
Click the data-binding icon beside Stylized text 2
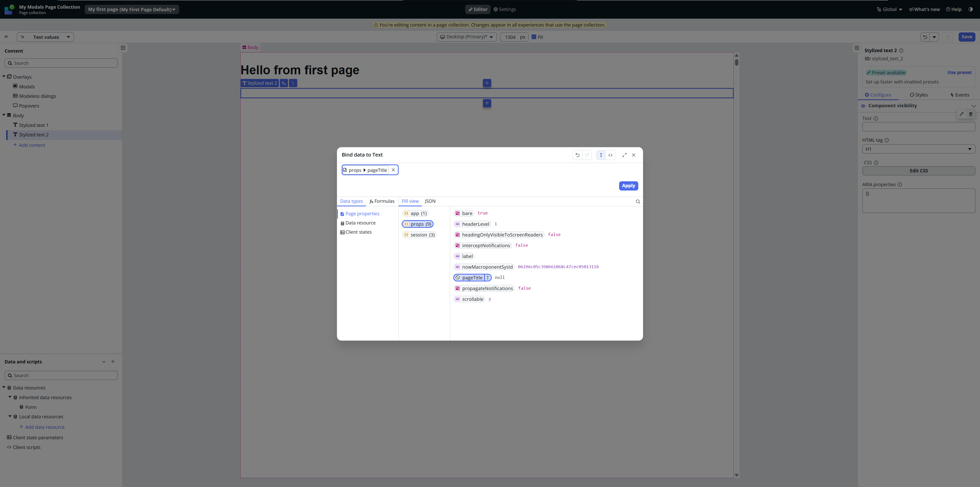point(284,83)
